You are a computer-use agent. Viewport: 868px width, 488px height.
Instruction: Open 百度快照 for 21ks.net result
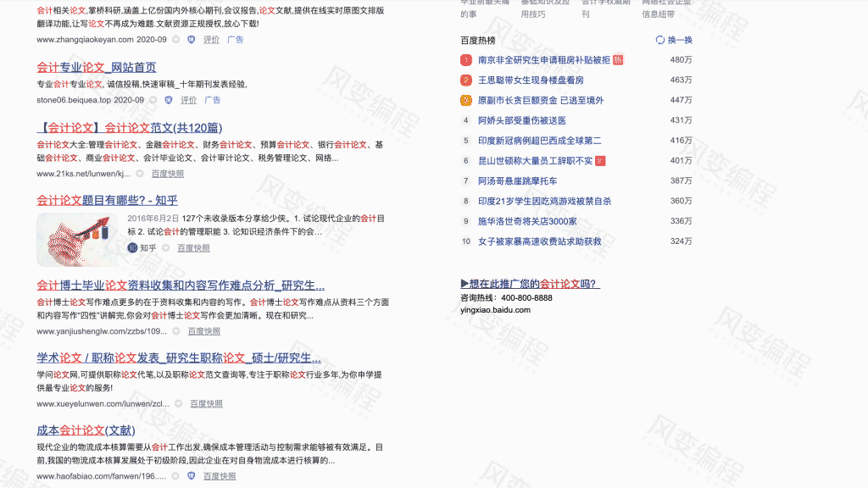(168, 174)
